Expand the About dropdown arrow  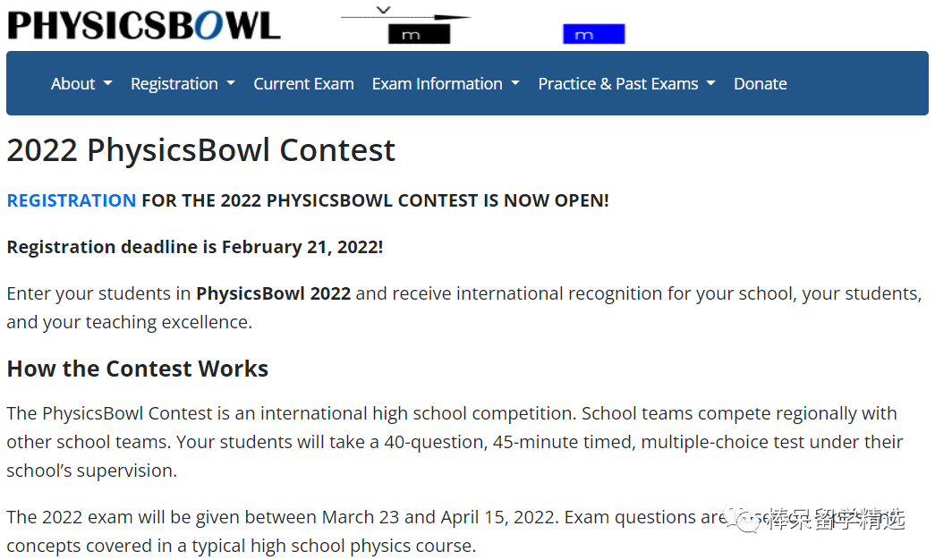pyautogui.click(x=108, y=83)
